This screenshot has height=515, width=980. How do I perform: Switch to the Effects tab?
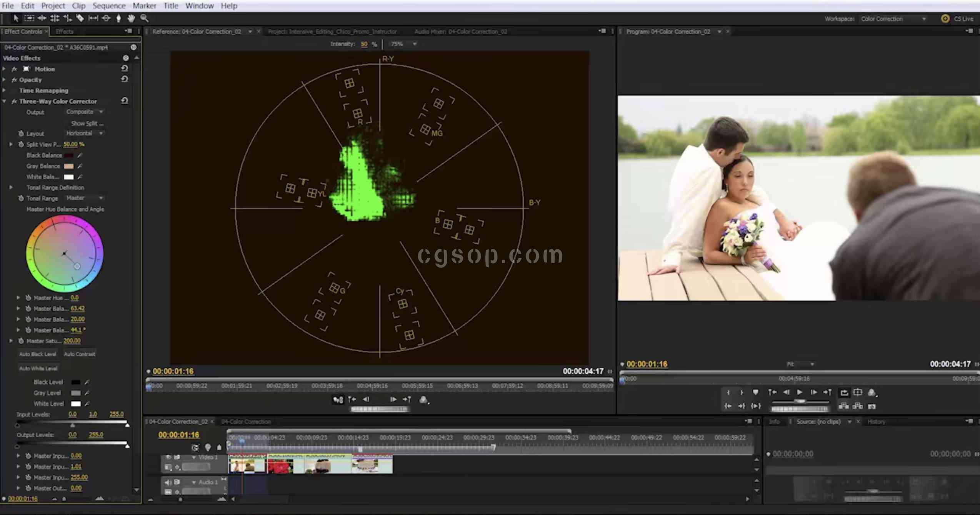click(x=64, y=32)
